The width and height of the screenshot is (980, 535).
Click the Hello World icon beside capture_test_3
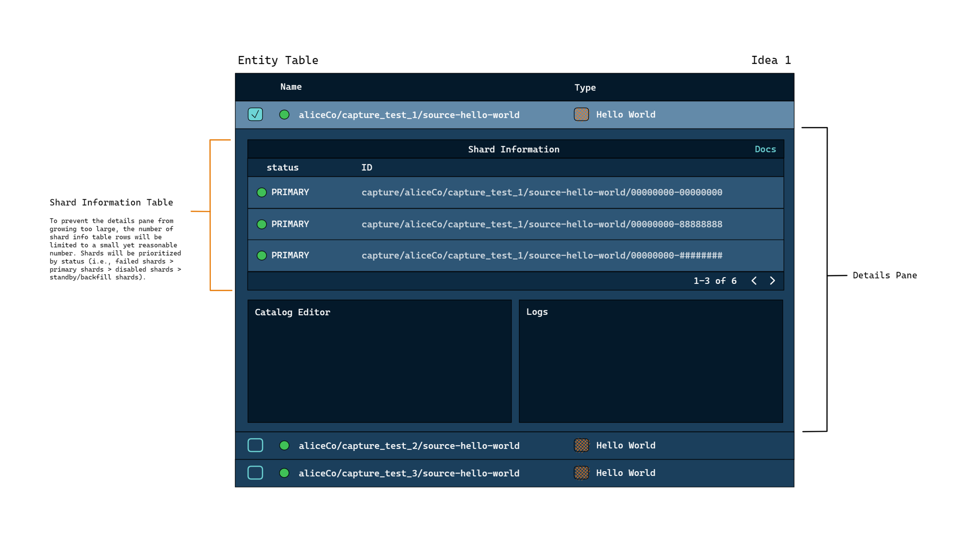581,473
